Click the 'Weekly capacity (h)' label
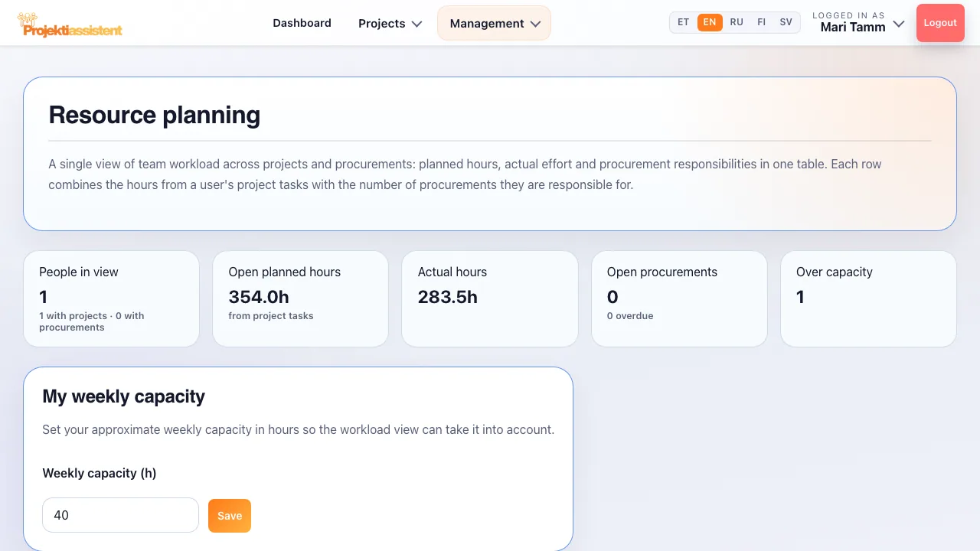Screen dimensions: 980x551 click(x=100, y=473)
